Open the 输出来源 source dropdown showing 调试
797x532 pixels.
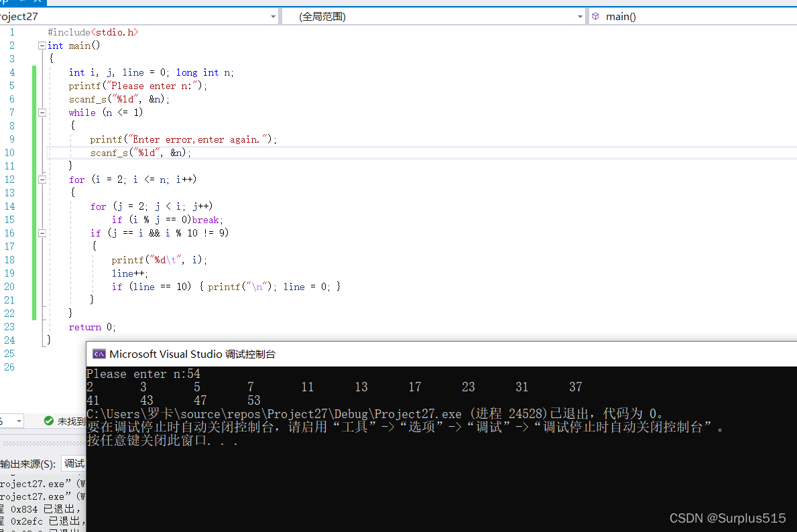click(74, 464)
